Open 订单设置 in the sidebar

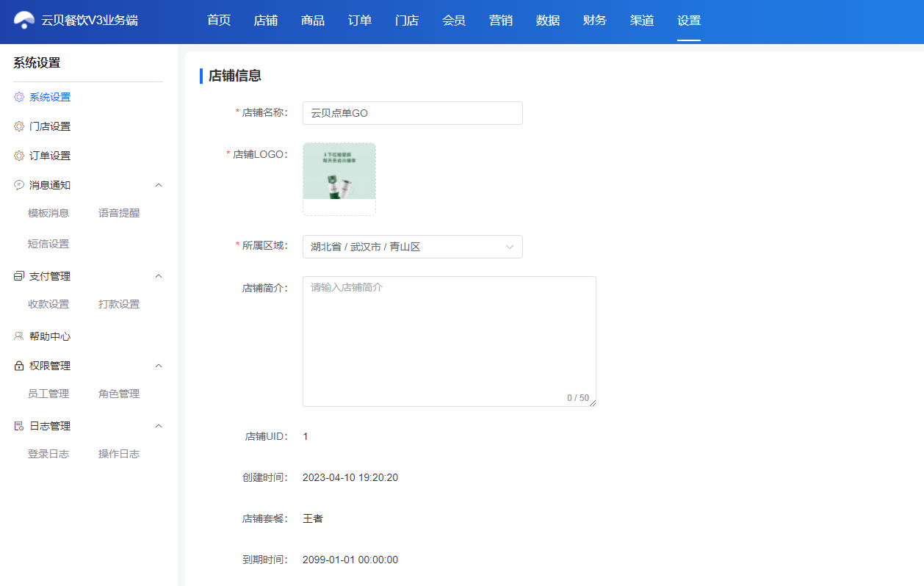click(50, 156)
